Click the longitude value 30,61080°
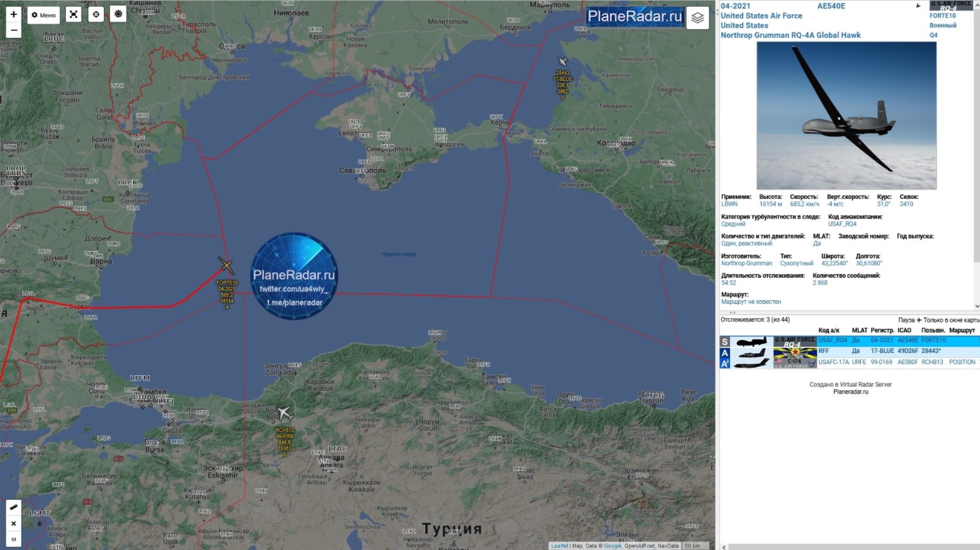980x550 pixels. click(x=869, y=264)
